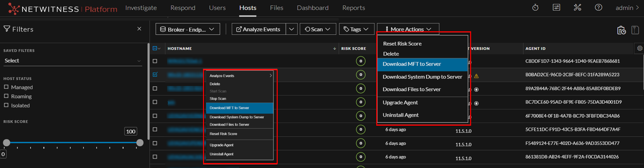Switch to the Files tab
This screenshot has width=644, height=168.
coord(276,8)
